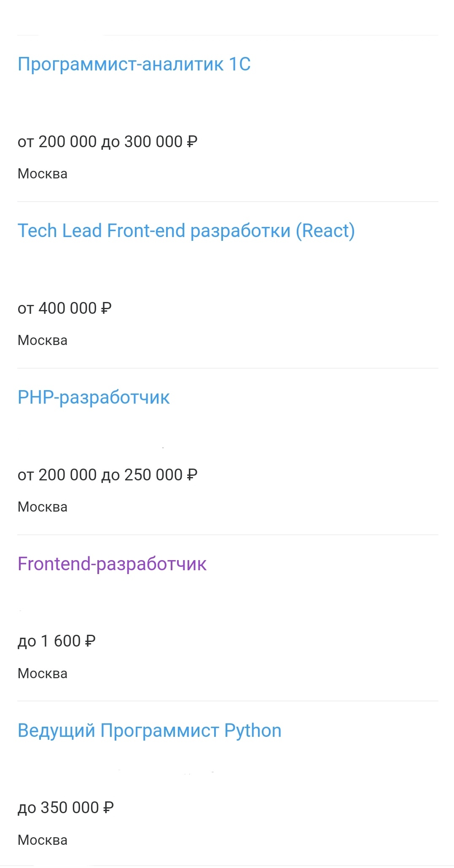The height and width of the screenshot is (868, 454).
Task: Click the divider line above Программист-аналитик 1С
Action: pyautogui.click(x=270, y=35)
